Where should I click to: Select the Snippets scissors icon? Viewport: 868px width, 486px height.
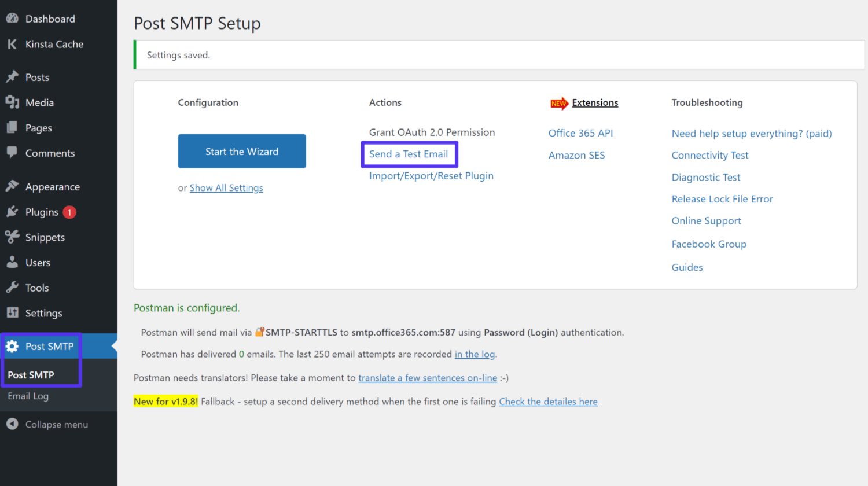pyautogui.click(x=13, y=237)
